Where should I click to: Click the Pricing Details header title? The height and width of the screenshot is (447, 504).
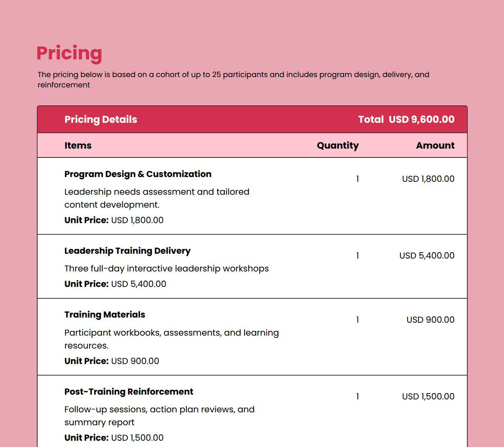point(101,119)
